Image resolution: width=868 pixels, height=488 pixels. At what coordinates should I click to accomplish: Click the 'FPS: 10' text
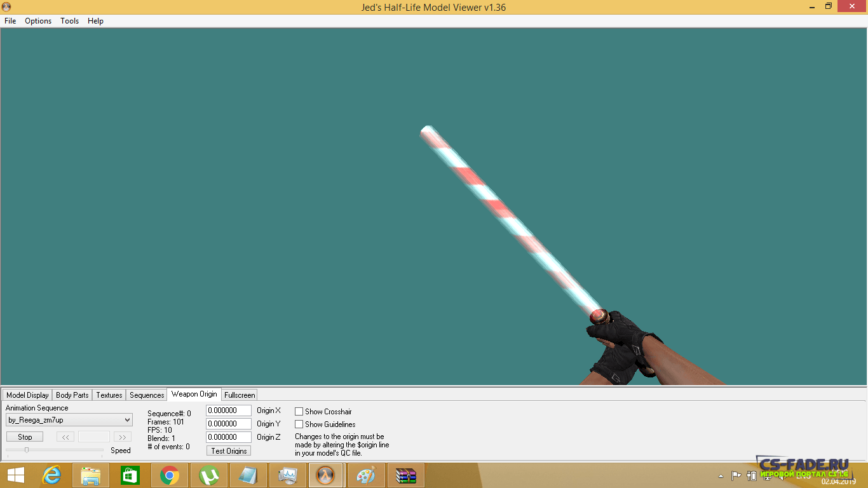point(159,430)
